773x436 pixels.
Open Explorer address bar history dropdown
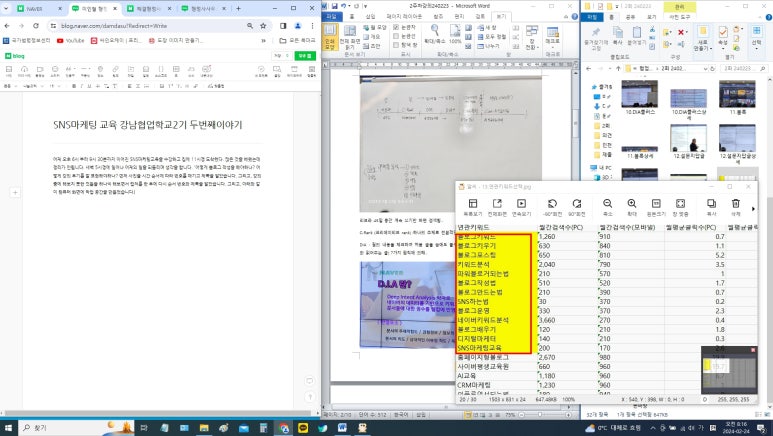[x=705, y=69]
